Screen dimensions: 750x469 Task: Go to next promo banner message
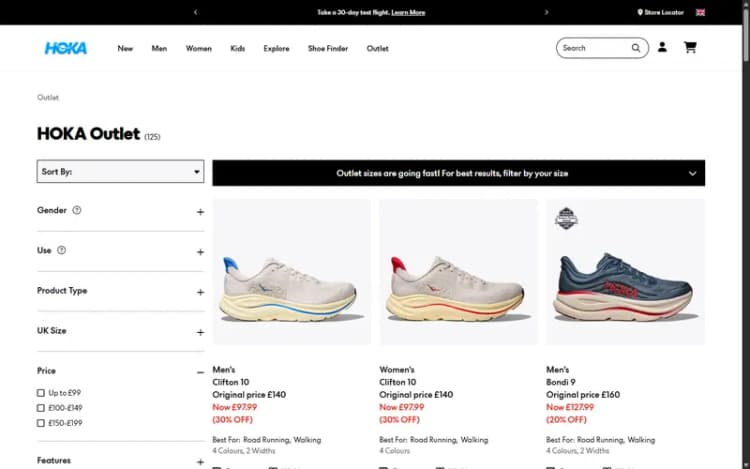tap(546, 12)
